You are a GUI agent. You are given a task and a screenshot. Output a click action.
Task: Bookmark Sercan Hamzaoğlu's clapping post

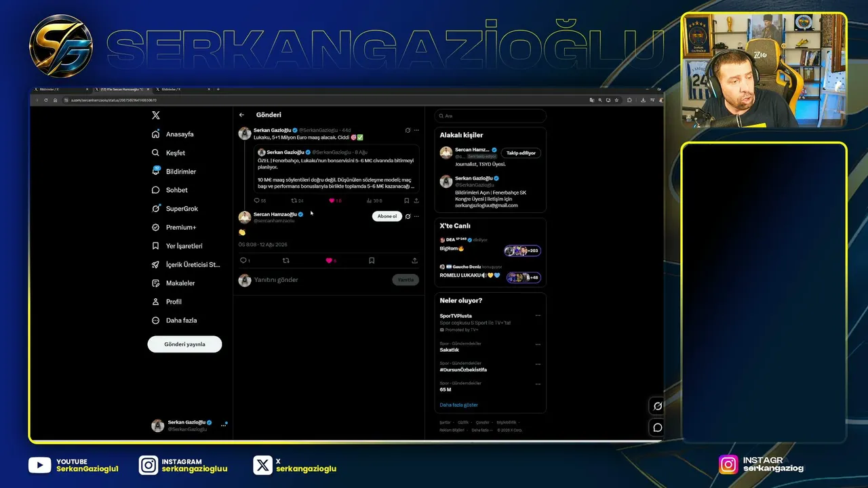point(372,260)
